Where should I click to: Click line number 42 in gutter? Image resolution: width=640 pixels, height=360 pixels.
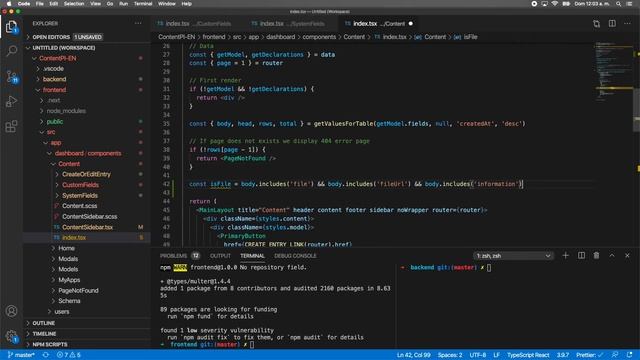pos(166,184)
